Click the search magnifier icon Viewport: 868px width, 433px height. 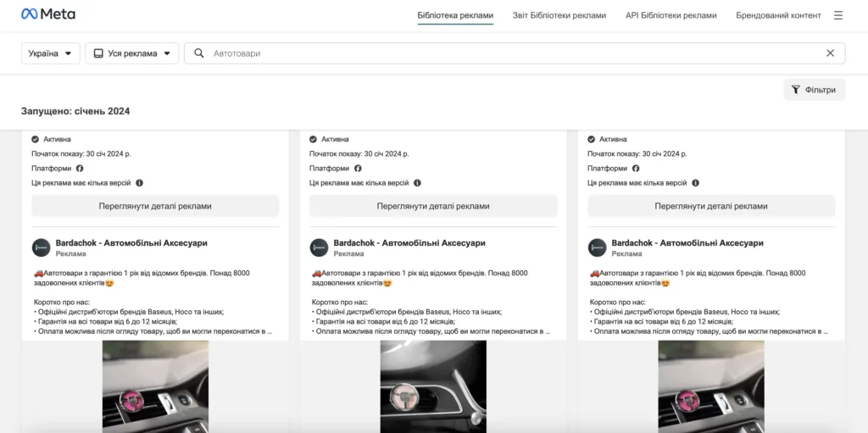pyautogui.click(x=199, y=53)
